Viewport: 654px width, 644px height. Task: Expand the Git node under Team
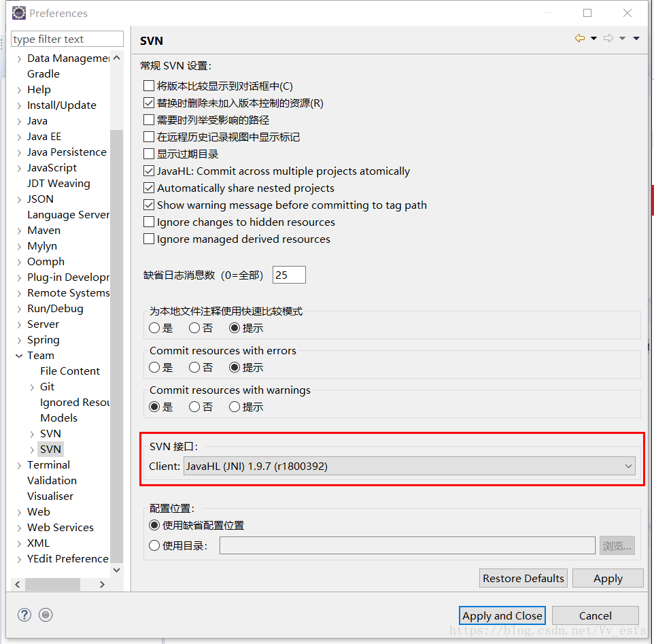32,387
